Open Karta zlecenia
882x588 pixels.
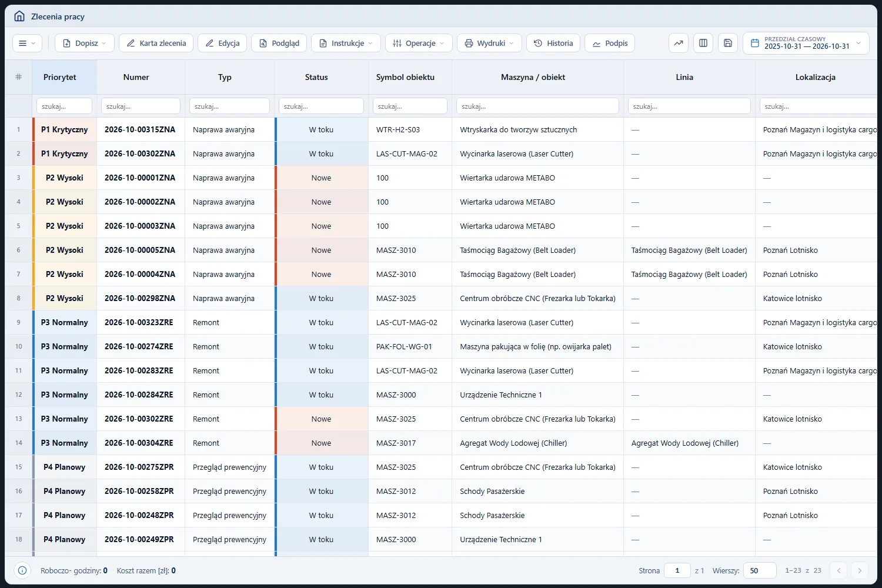pos(156,43)
